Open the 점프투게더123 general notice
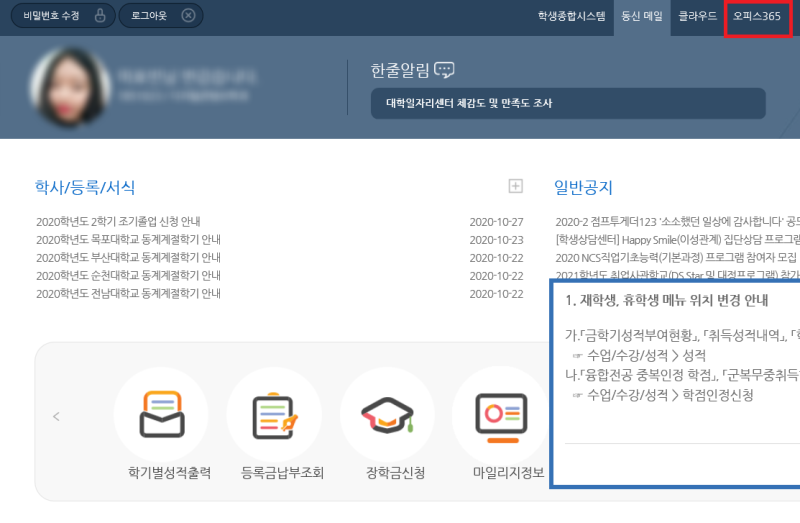The image size is (800, 523). pyautogui.click(x=677, y=221)
